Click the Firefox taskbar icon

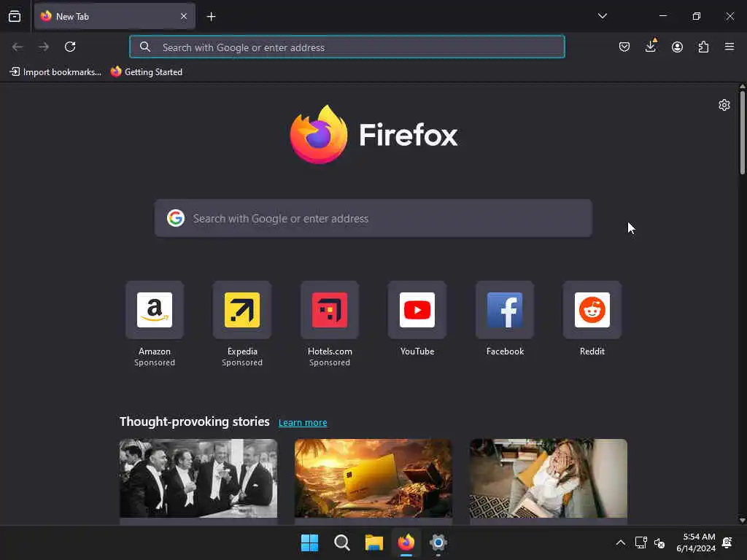pyautogui.click(x=406, y=542)
